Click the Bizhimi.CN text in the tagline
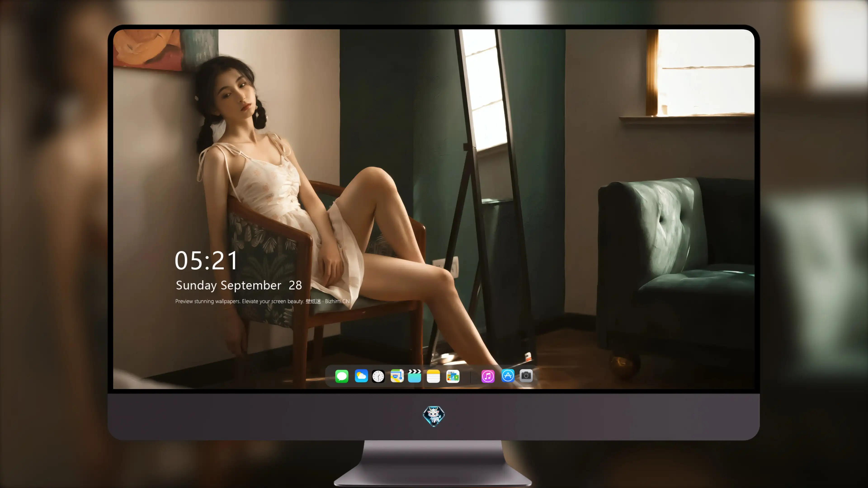The height and width of the screenshot is (488, 868). pos(337,301)
